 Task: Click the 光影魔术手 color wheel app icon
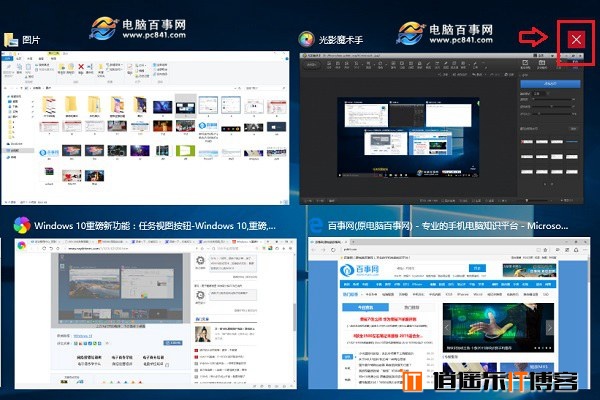306,39
